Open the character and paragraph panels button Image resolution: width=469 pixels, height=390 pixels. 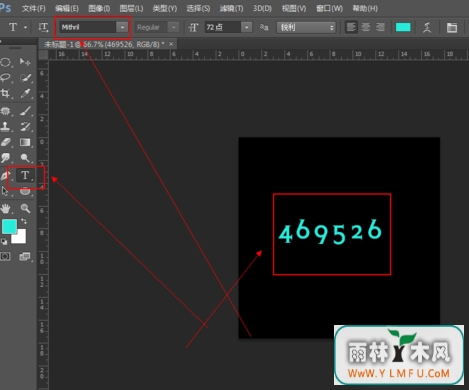click(x=452, y=27)
